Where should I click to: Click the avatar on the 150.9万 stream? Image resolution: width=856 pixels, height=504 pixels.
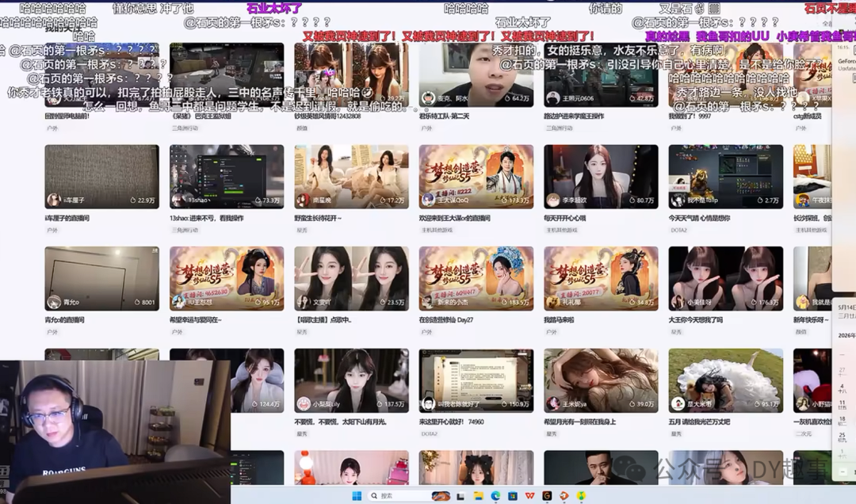[429, 404]
